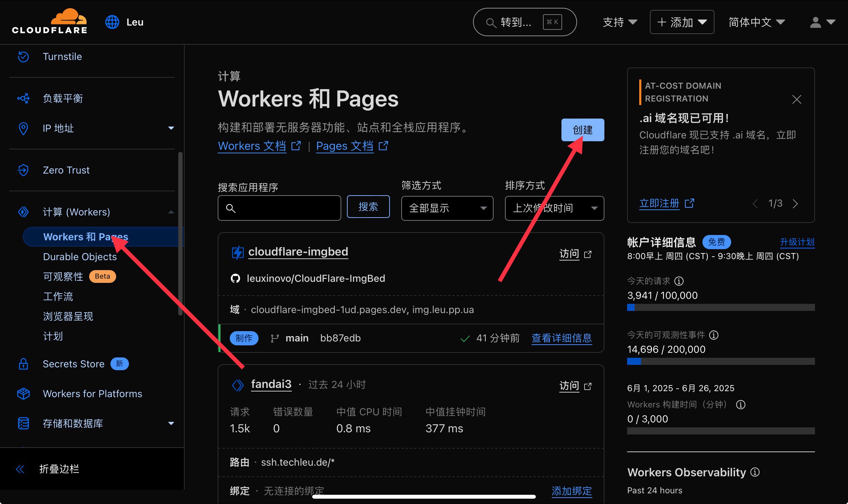Click the external-link icon next to Workers 文档
This screenshot has height=504, width=848.
click(x=296, y=146)
